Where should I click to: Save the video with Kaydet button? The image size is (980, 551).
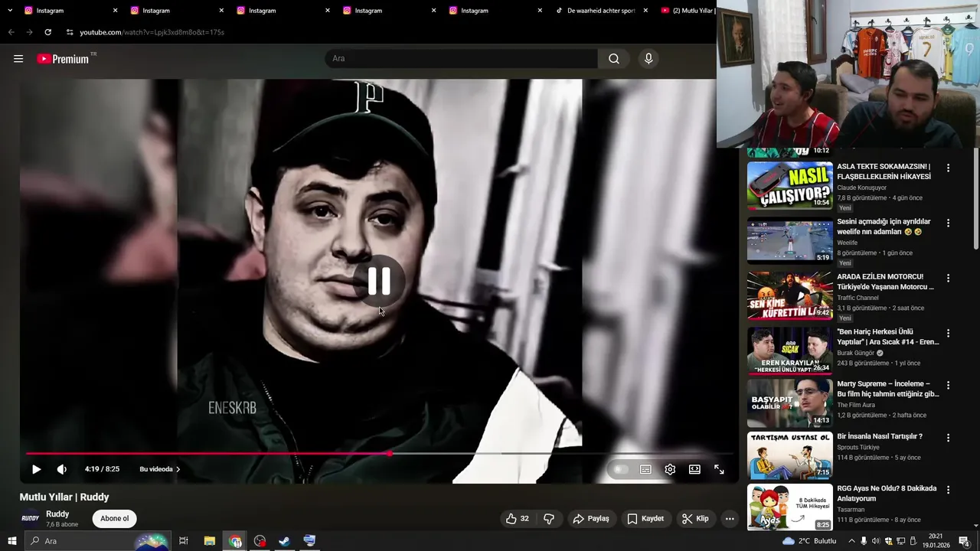645,519
